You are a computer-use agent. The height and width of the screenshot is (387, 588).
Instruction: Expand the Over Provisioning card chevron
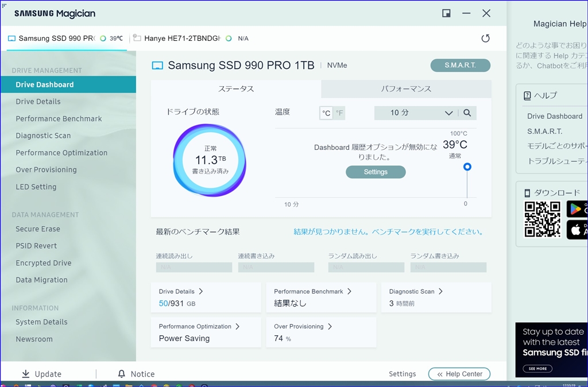(330, 326)
